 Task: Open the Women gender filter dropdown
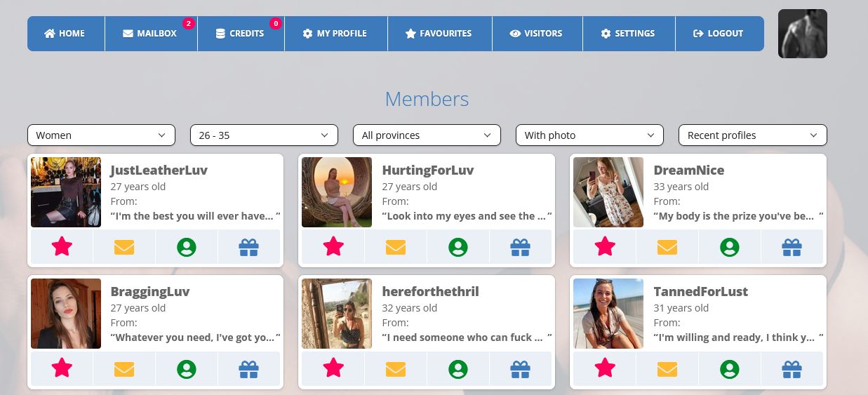click(x=101, y=135)
